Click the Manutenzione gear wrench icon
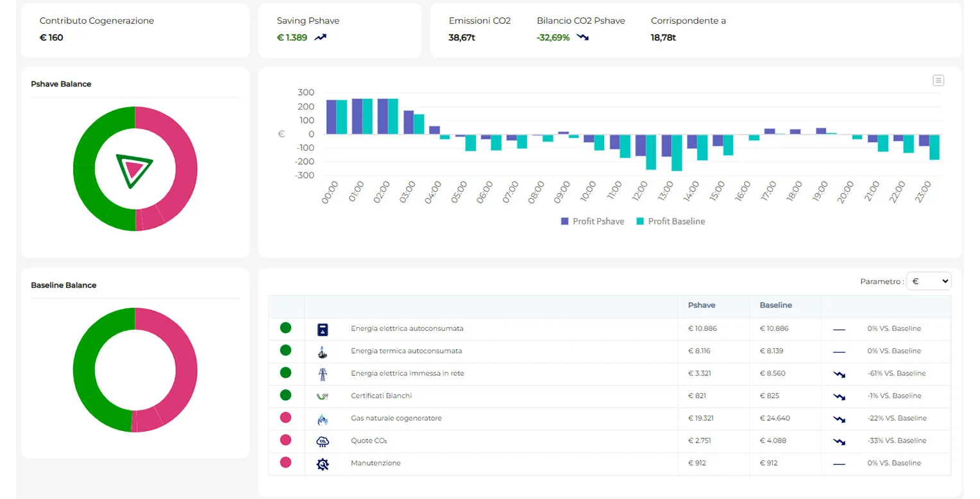The width and height of the screenshot is (980, 499). pos(323,464)
